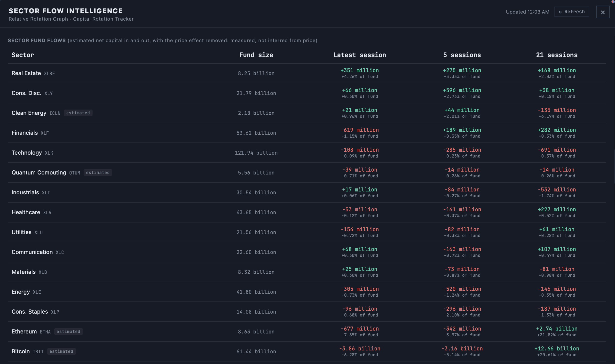Select the Energy XLE row label
This screenshot has height=364, width=615.
tap(26, 292)
